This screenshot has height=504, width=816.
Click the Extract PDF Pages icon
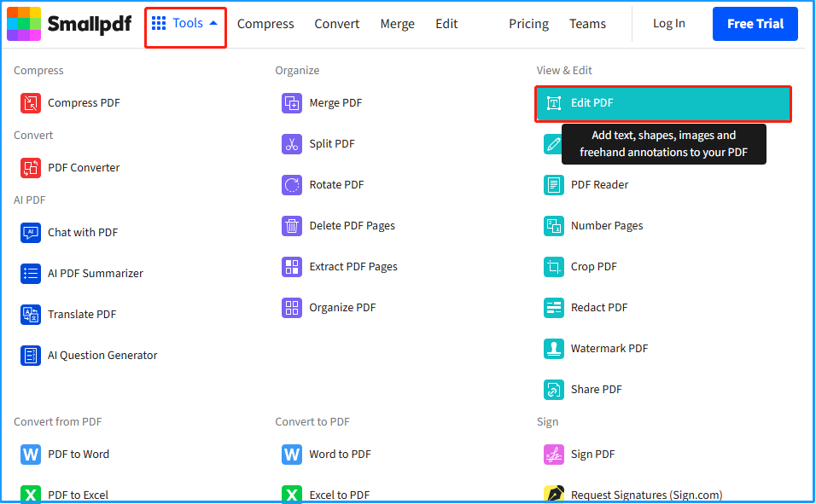(292, 266)
